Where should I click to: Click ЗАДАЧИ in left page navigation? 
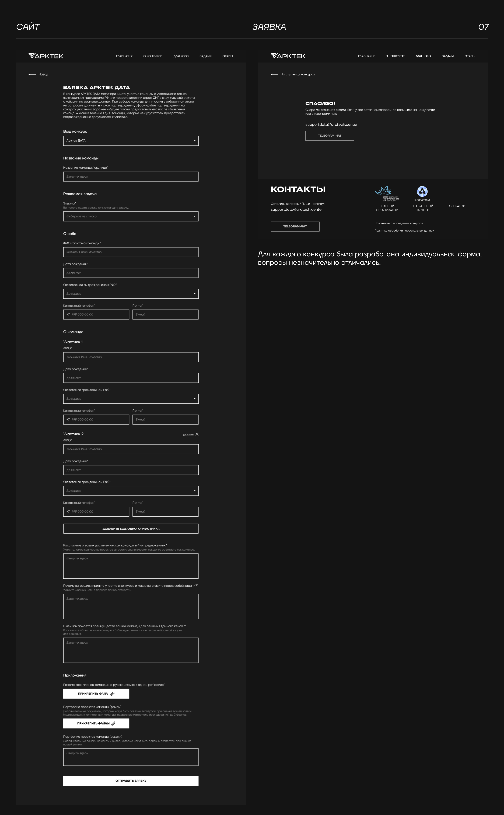(205, 56)
